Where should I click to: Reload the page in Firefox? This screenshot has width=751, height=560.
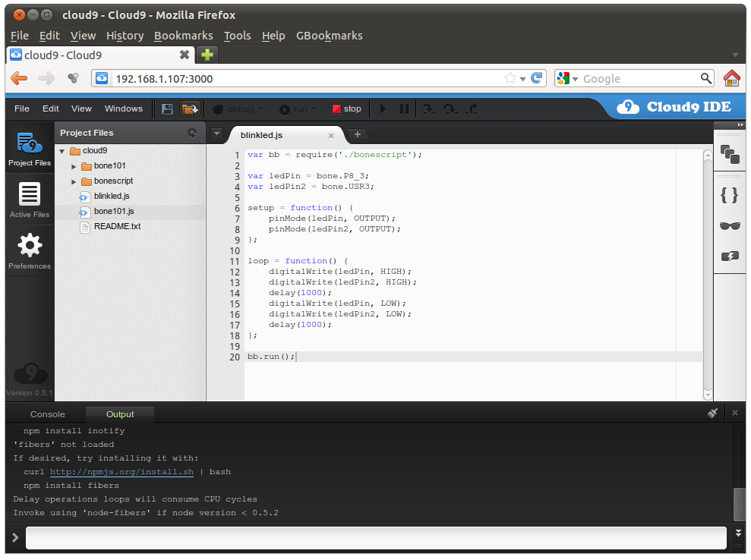tap(537, 77)
